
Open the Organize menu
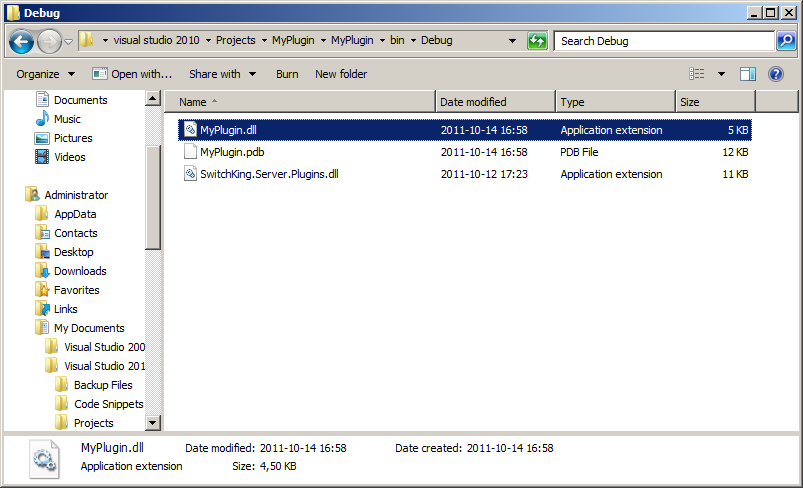tap(45, 74)
